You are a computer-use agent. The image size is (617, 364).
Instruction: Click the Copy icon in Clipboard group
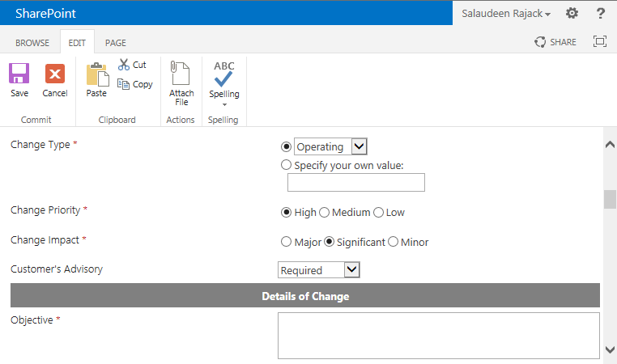click(x=123, y=84)
